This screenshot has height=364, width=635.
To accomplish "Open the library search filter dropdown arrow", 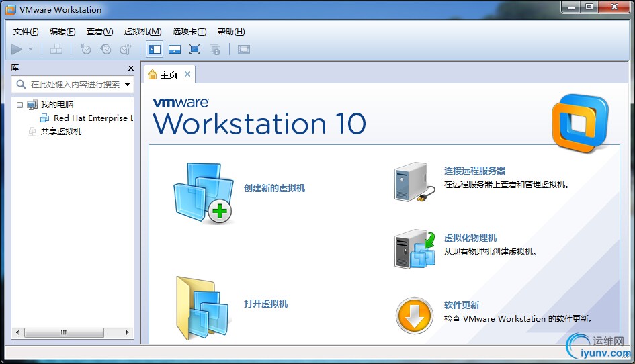I will coord(128,85).
